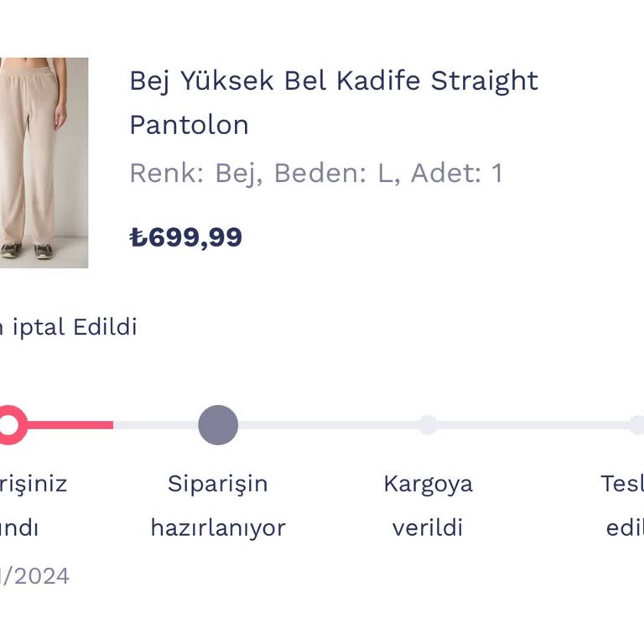Select the large grey circle step marker
This screenshot has width=644, height=644.
[x=218, y=425]
